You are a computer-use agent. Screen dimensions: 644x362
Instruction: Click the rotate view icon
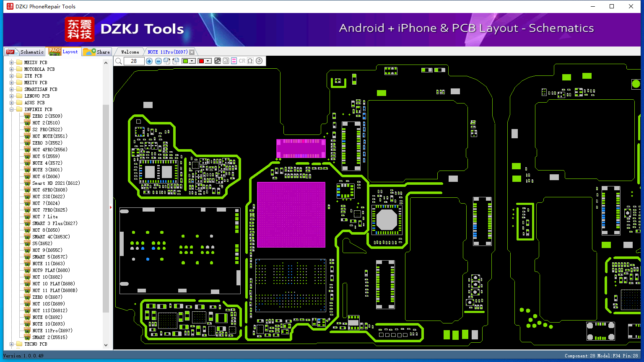(x=259, y=61)
